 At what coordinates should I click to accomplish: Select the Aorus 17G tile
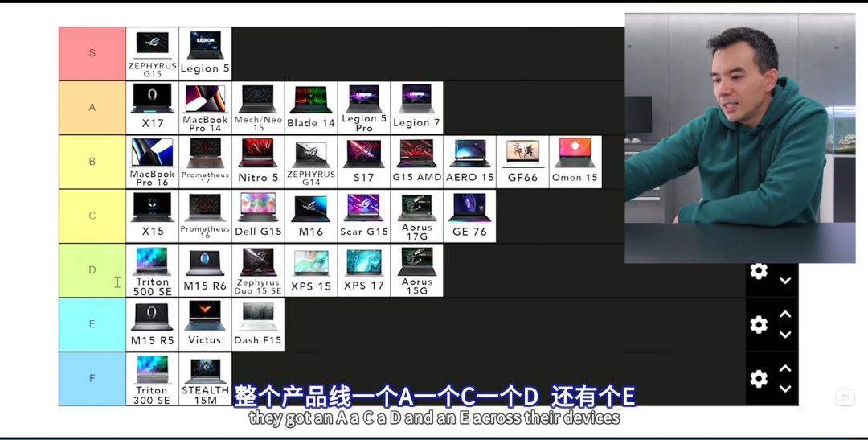pyautogui.click(x=416, y=216)
